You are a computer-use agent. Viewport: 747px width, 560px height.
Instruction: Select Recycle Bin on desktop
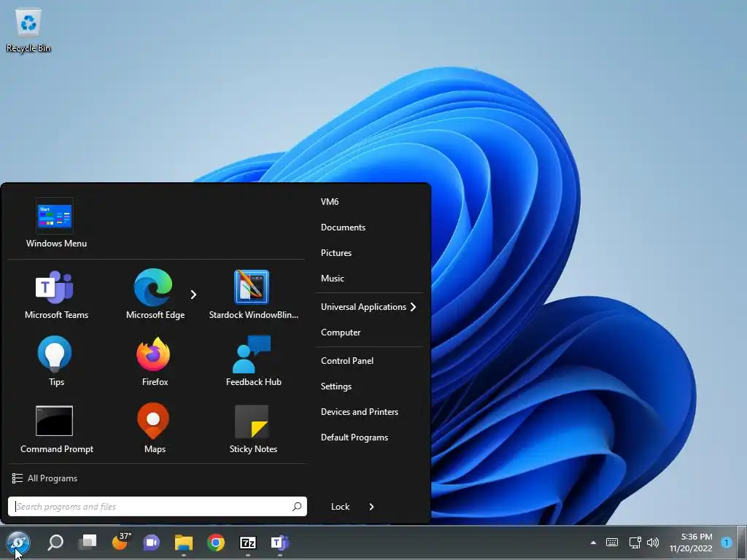click(x=28, y=31)
